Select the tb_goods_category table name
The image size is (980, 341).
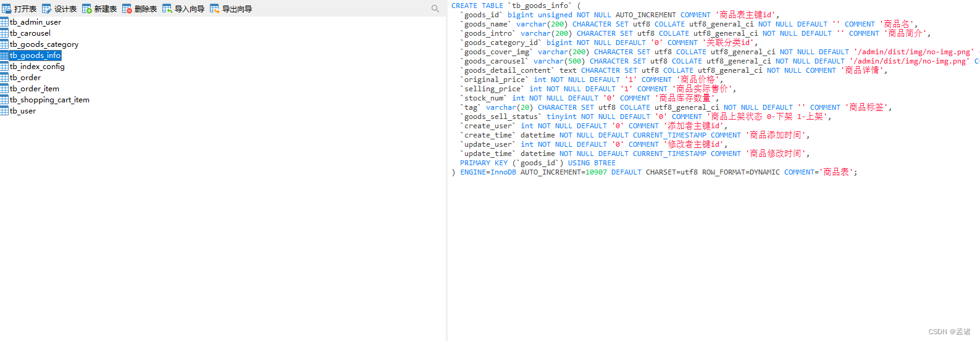44,44
